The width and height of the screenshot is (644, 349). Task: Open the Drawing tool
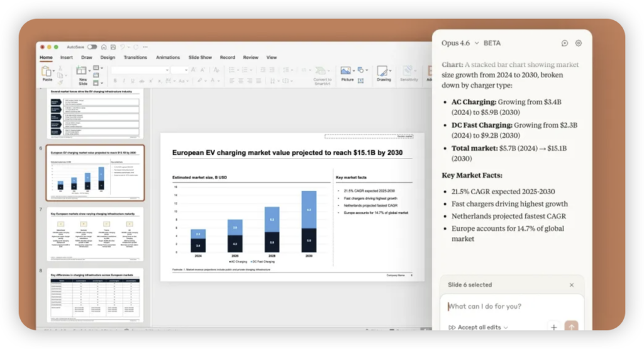click(x=384, y=72)
